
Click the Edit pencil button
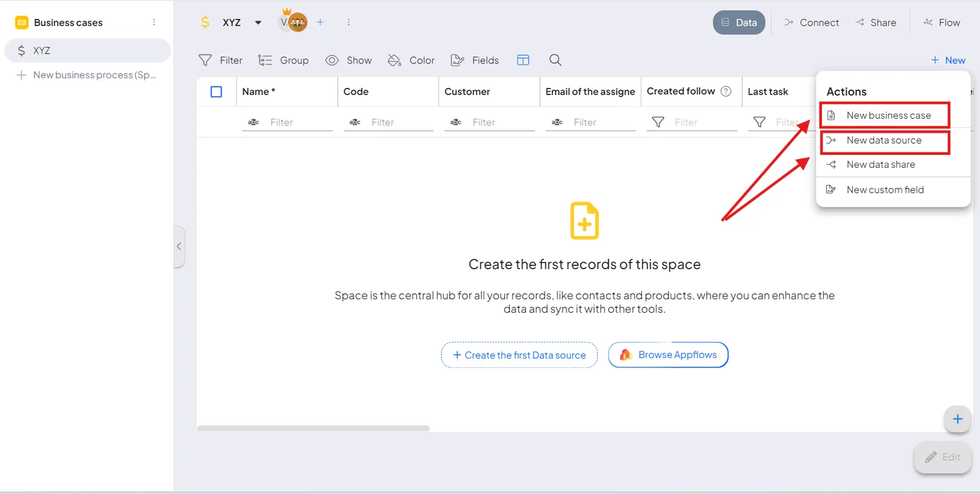[943, 457]
